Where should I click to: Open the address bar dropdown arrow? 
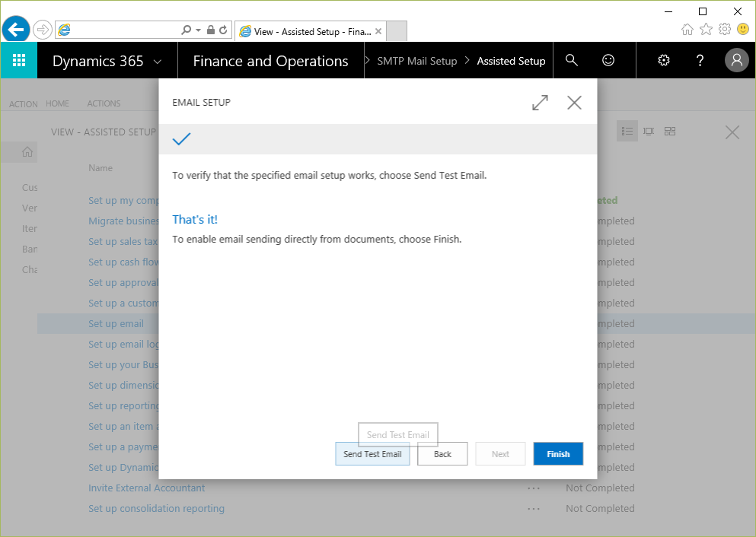coord(198,30)
